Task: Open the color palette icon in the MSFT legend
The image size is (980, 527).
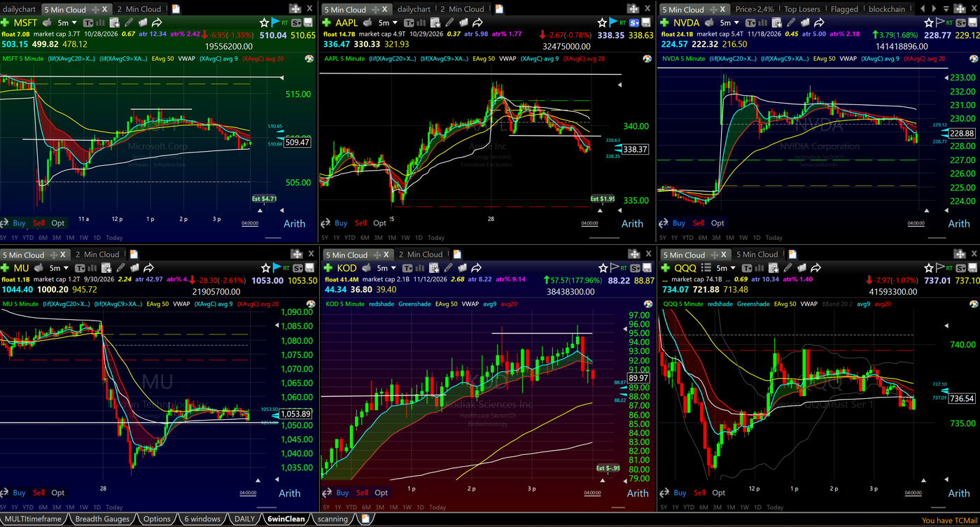Action: 309,59
